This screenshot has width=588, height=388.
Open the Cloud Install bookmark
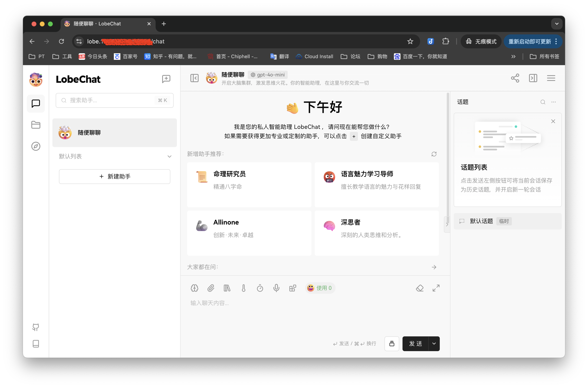[314, 56]
